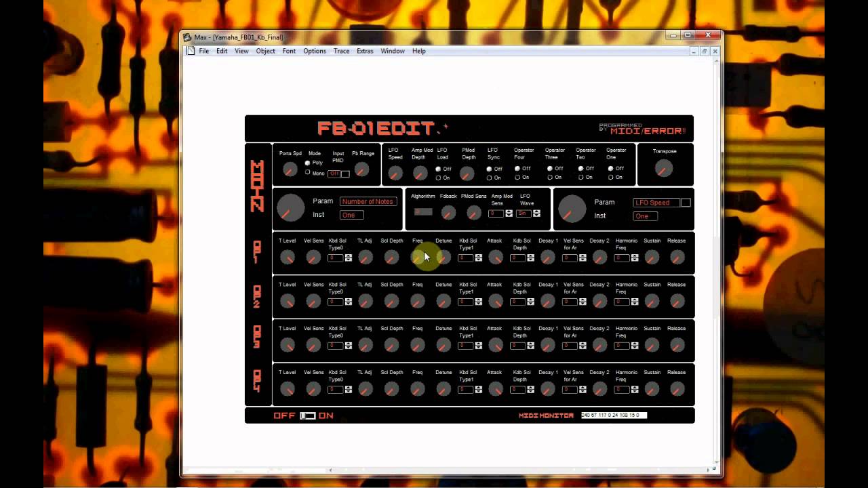Image resolution: width=868 pixels, height=488 pixels.
Task: Open the Inst menu under Number of Notes
Action: (x=352, y=215)
